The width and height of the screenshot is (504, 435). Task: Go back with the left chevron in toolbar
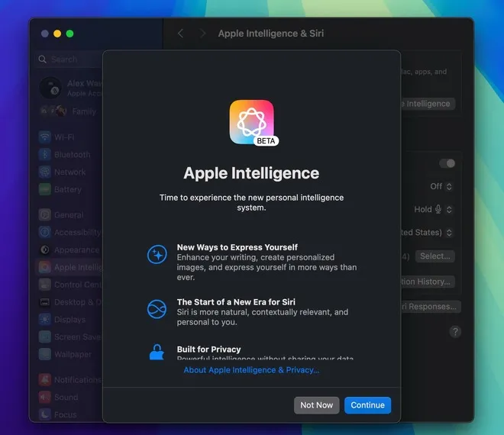(181, 34)
